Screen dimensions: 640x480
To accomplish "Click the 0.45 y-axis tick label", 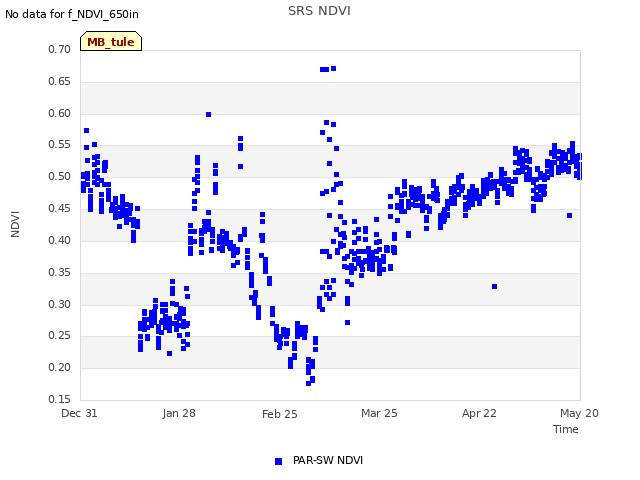I will click(60, 208).
